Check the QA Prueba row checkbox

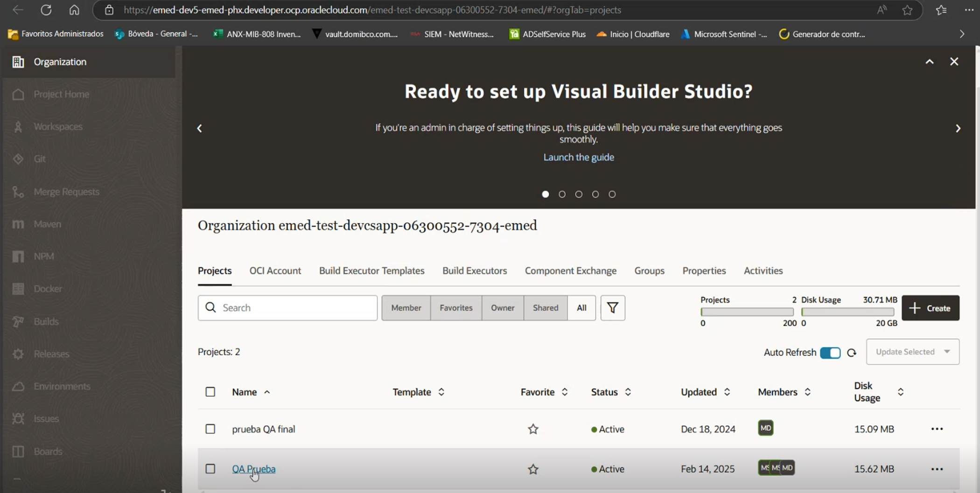point(210,469)
